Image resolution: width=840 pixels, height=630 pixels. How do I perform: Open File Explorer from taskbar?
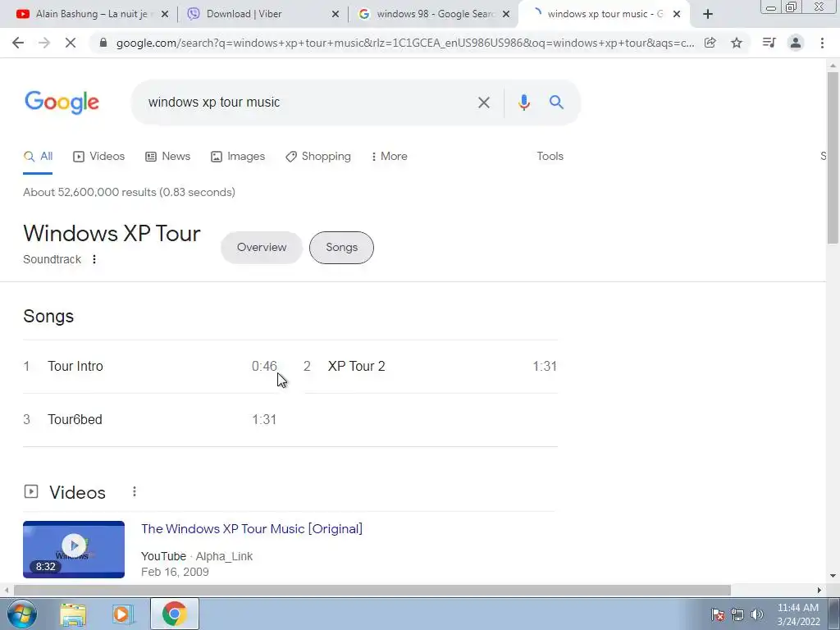tap(73, 614)
